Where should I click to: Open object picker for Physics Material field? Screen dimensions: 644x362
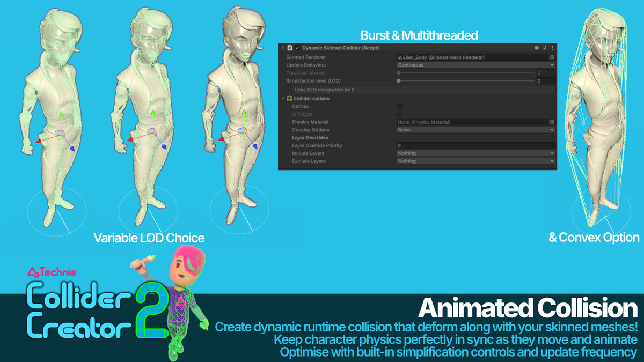tap(552, 122)
